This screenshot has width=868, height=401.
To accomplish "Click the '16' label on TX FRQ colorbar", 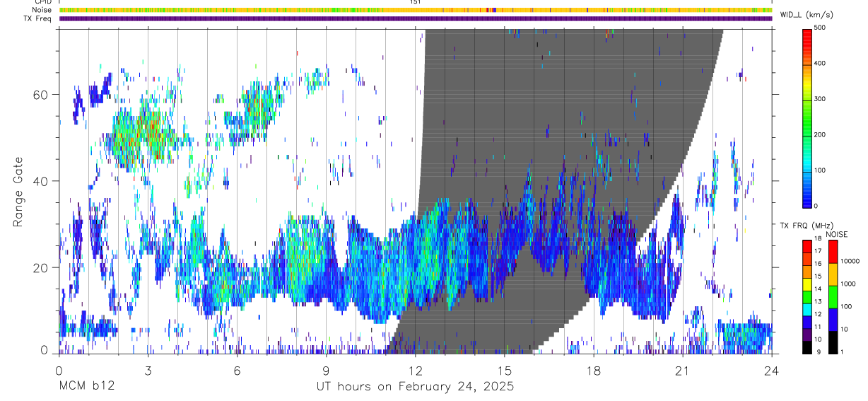I will point(816,265).
